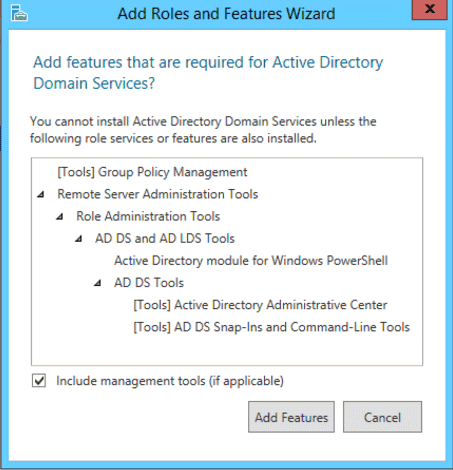Click the Add Features button
The width and height of the screenshot is (453, 470).
click(291, 417)
